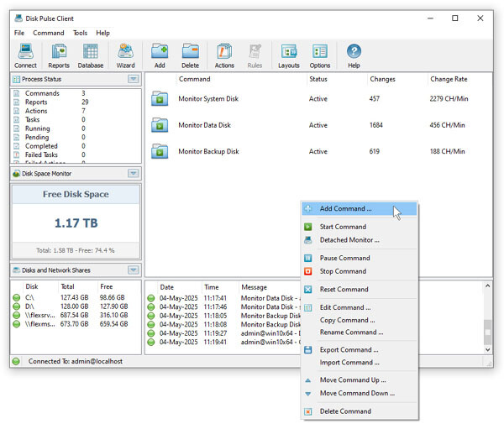Viewport: 504px width, 424px height.
Task: Expand the Disks and Network Shares dropdown
Action: [134, 270]
